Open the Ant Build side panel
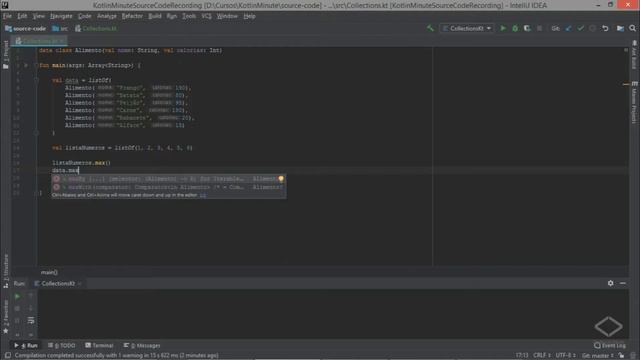The width and height of the screenshot is (640, 360). [634, 55]
